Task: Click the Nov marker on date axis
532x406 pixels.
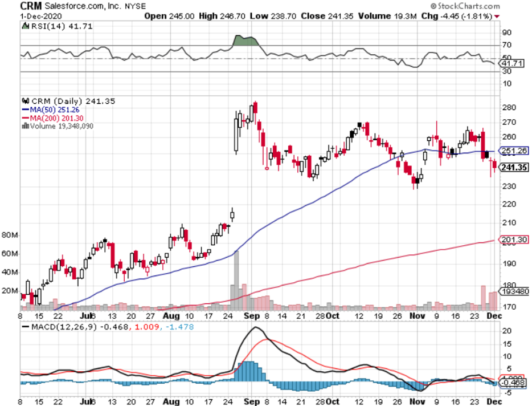Action: point(418,315)
